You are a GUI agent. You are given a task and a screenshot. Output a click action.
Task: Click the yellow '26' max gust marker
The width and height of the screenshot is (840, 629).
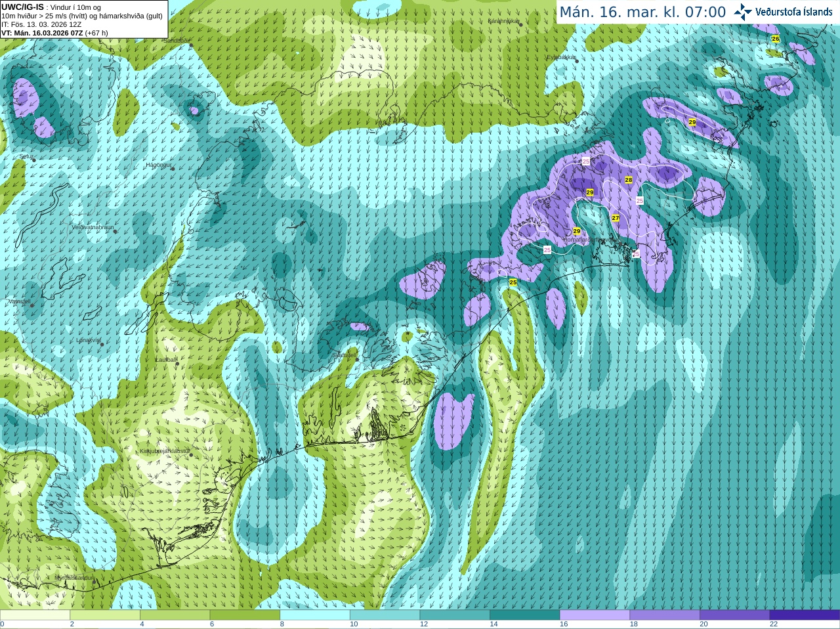point(776,39)
